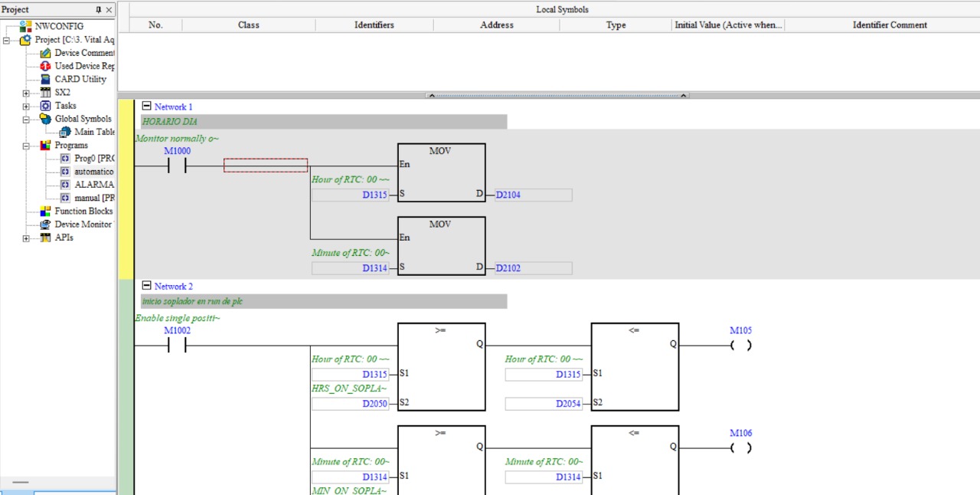
Task: Select the SX2 PLC module icon
Action: pos(45,92)
